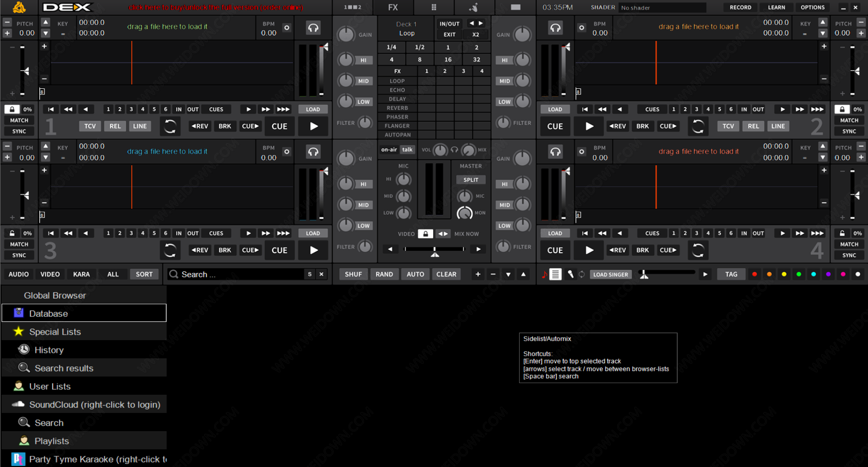The width and height of the screenshot is (868, 467).
Task: Select the red tag color dot
Action: (754, 274)
